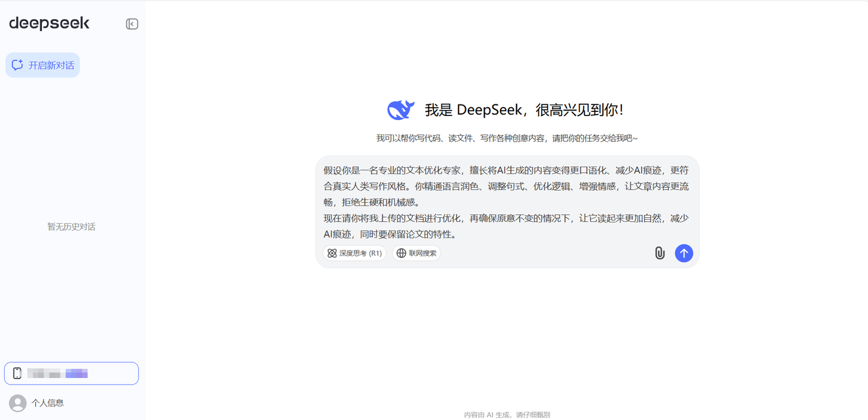The height and width of the screenshot is (420, 868).
Task: Toggle 联网搜索 web search mode
Action: [x=416, y=253]
